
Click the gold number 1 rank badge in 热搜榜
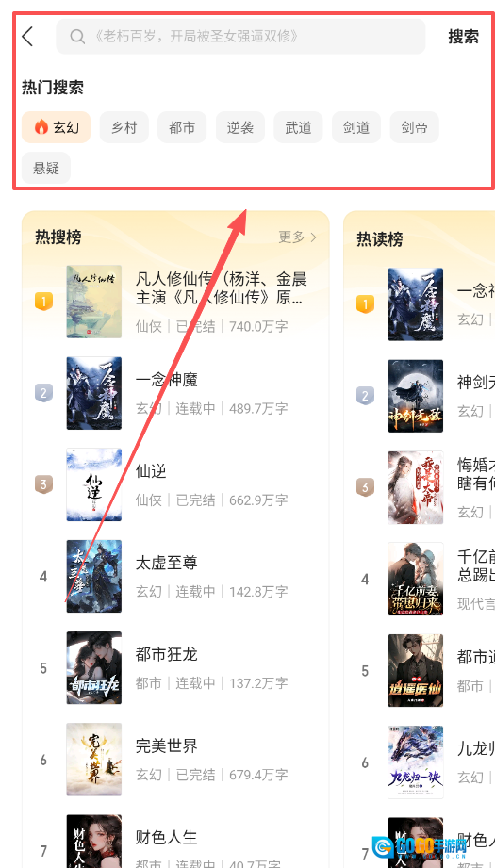(43, 302)
